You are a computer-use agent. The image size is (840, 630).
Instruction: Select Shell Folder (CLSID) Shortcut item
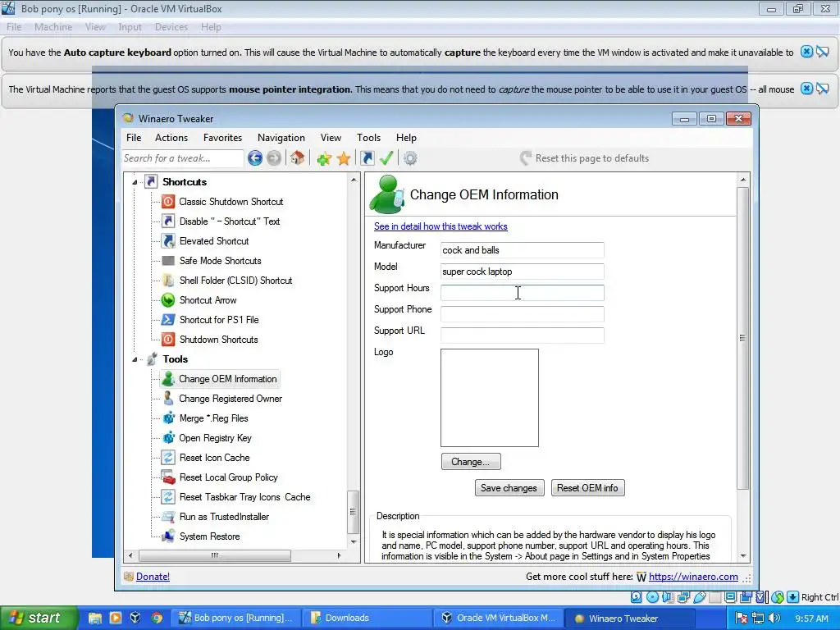coord(235,281)
